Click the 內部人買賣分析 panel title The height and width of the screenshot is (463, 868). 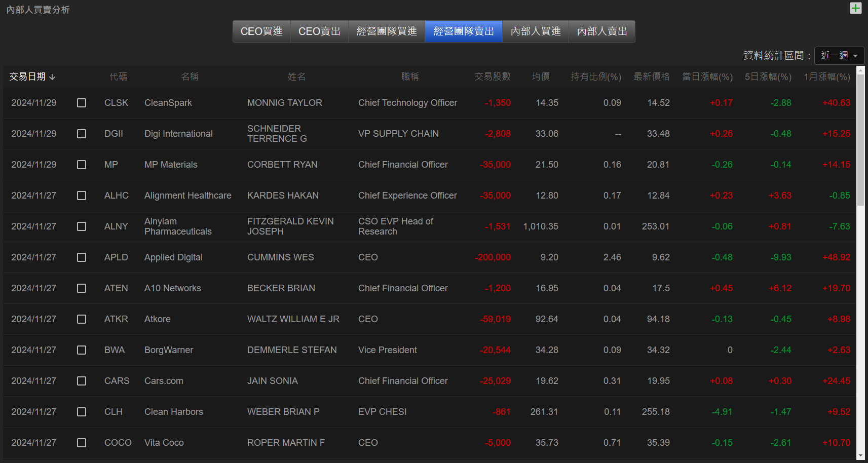pyautogui.click(x=38, y=10)
